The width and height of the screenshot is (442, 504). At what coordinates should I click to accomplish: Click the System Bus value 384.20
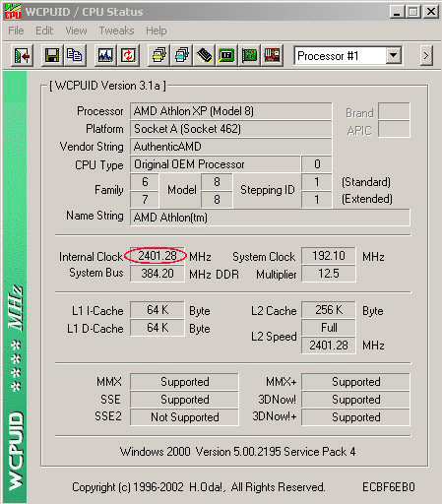[158, 274]
